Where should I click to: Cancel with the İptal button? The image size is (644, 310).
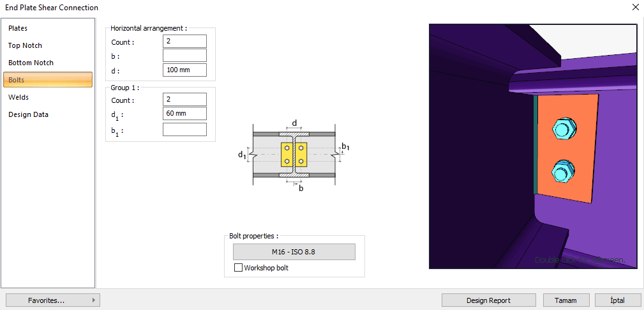pos(618,300)
